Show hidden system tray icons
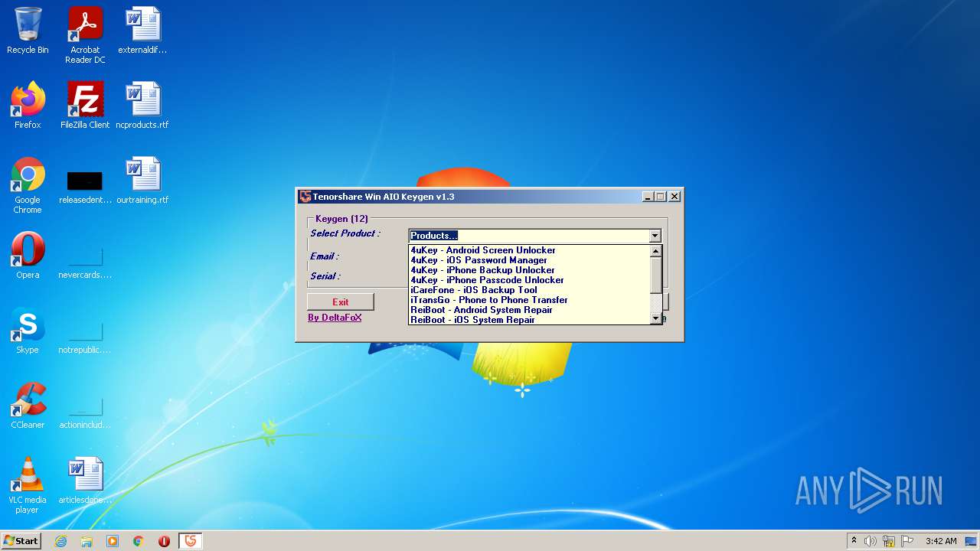 coord(854,541)
